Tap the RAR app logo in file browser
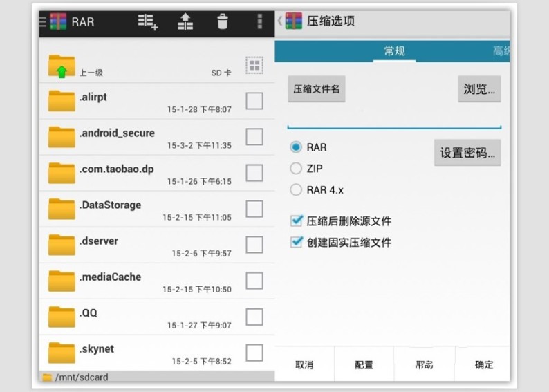Screen dimensions: 549x392 pos(58,21)
